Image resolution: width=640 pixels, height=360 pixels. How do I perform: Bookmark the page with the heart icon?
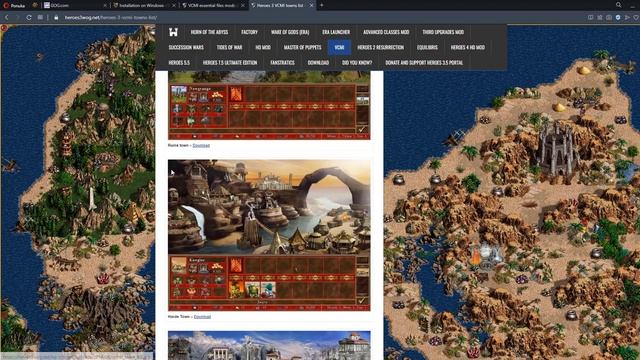click(x=636, y=18)
